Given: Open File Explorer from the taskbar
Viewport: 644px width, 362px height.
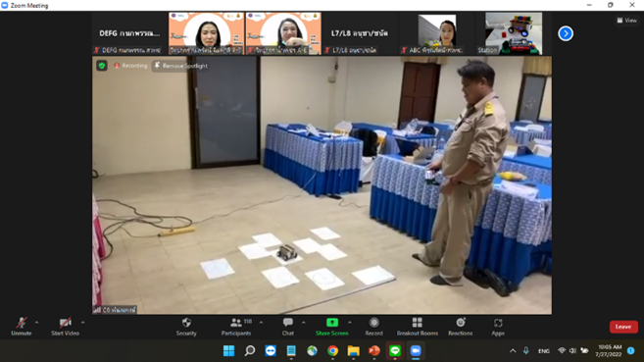Looking at the screenshot, I should pos(353,350).
